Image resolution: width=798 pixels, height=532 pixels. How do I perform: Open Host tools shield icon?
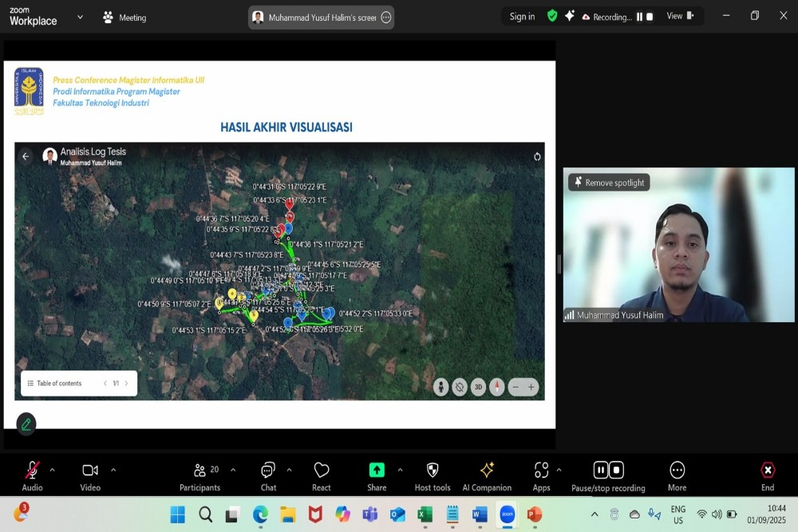tap(433, 471)
